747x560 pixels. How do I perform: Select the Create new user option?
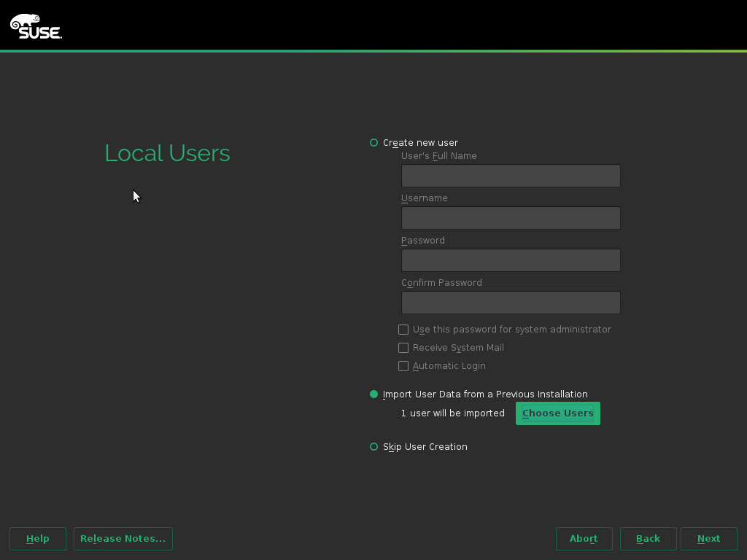374,143
